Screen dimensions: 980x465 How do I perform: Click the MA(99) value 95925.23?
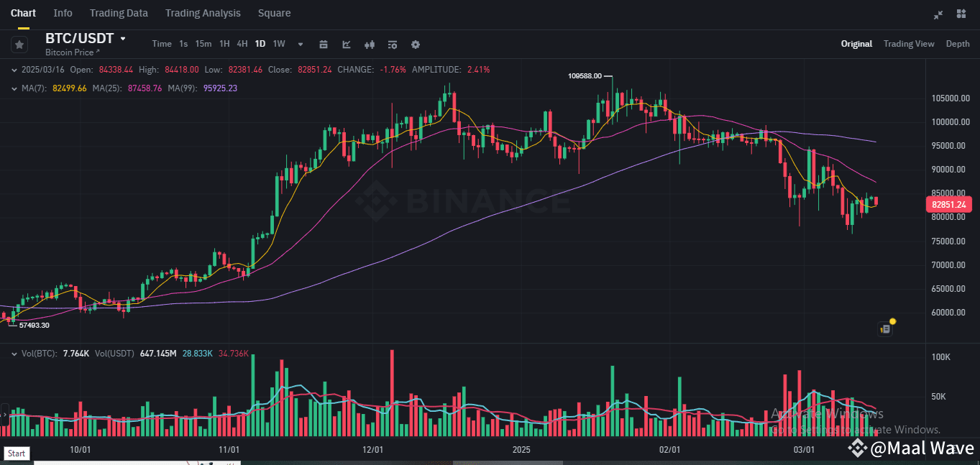click(220, 88)
